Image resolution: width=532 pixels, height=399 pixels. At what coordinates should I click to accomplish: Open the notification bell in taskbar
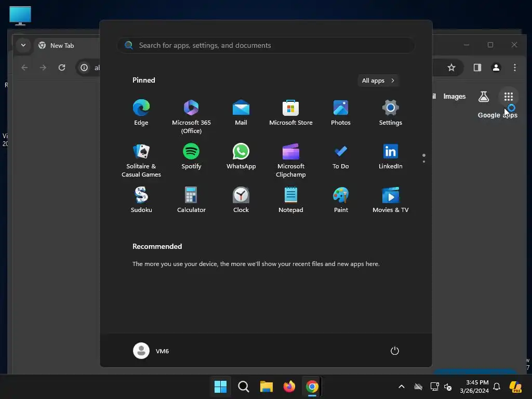pyautogui.click(x=497, y=387)
